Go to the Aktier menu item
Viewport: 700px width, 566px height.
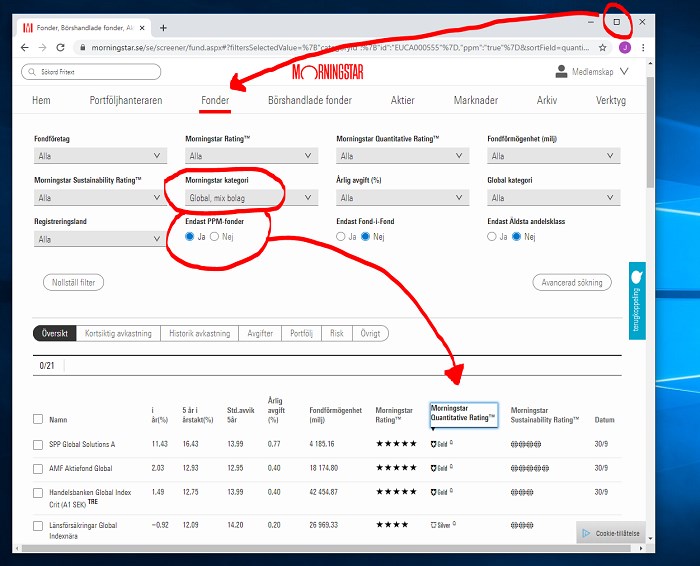[402, 100]
